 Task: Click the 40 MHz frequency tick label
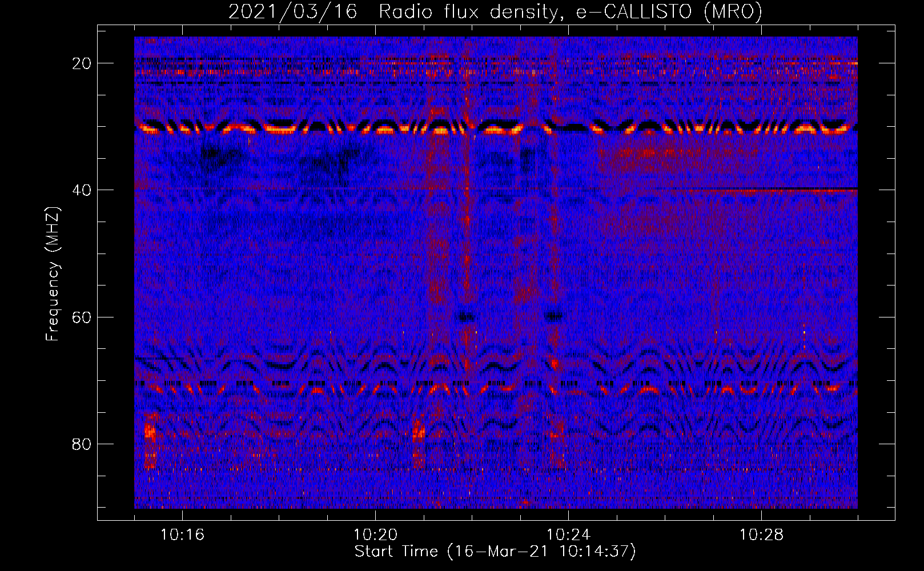click(82, 190)
